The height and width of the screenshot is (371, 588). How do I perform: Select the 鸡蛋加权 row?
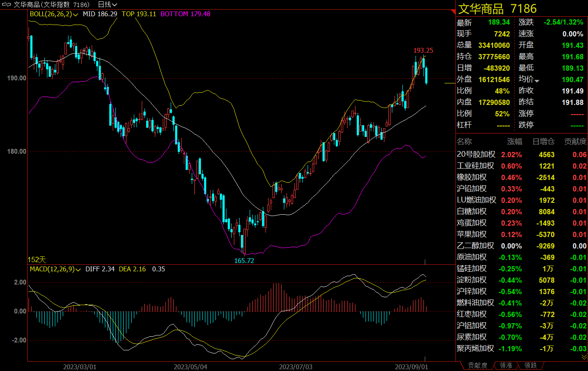click(522, 223)
